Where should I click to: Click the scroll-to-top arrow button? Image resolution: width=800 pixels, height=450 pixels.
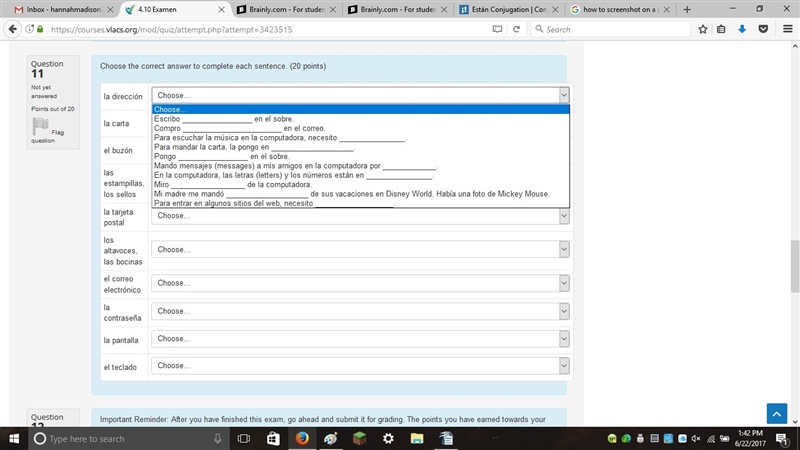point(777,414)
